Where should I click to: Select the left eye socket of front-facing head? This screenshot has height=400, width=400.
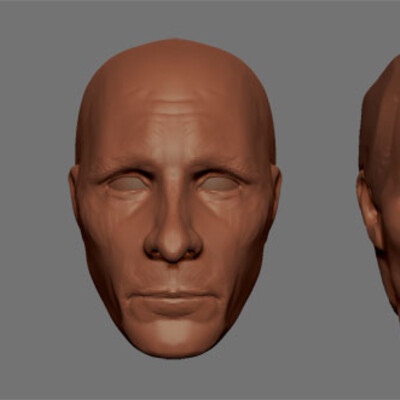(129, 183)
